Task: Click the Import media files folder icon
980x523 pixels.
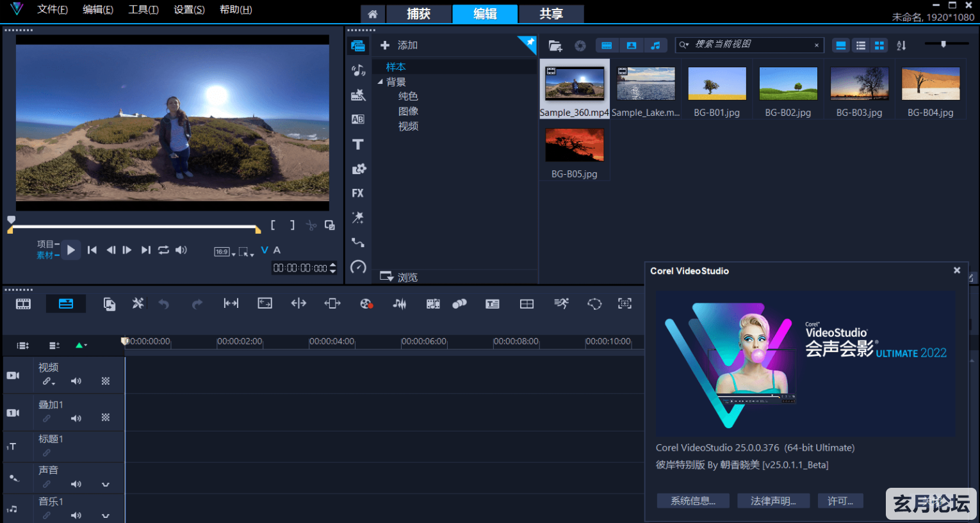Action: 555,45
